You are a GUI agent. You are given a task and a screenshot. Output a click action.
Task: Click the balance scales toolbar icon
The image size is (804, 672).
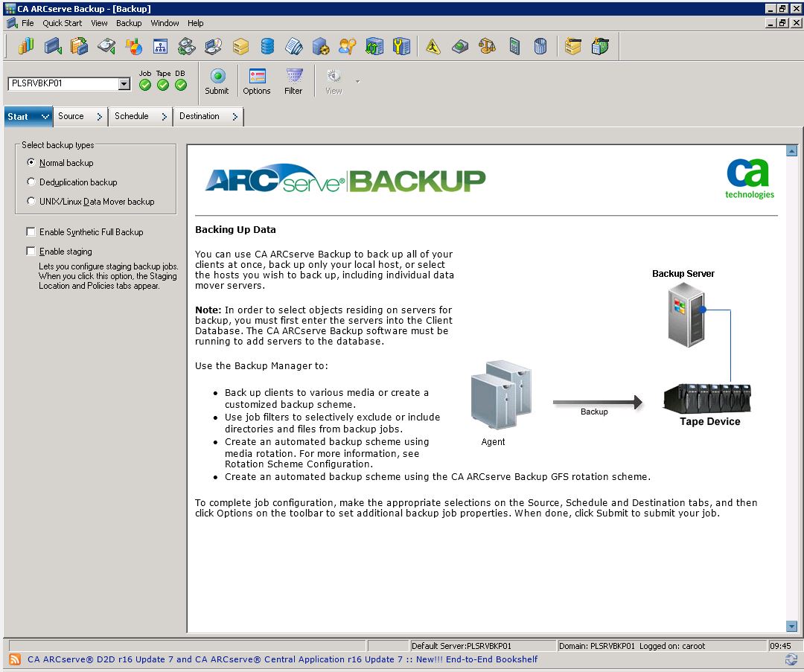487,46
